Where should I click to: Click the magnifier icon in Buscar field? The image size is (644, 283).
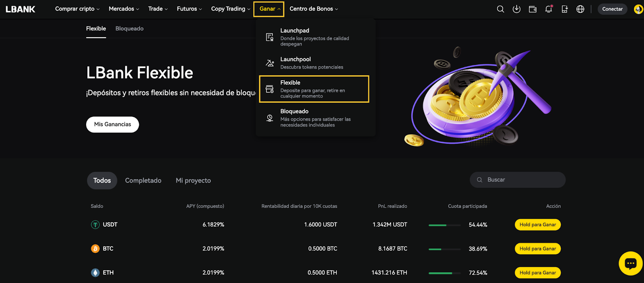(x=479, y=180)
